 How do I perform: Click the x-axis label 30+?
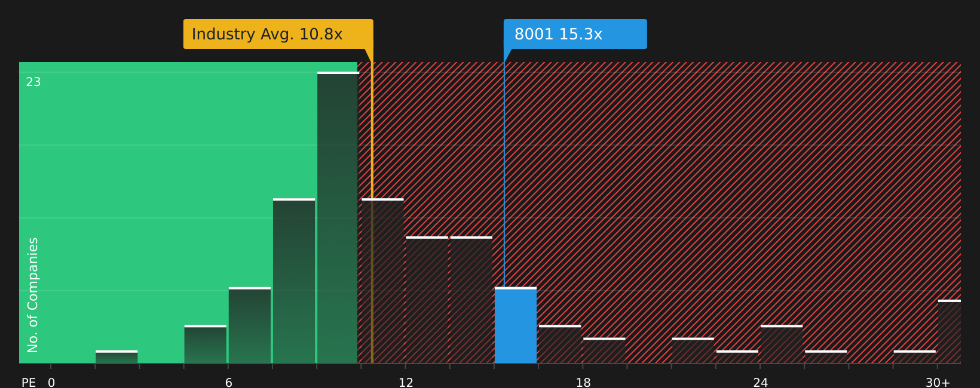(x=938, y=383)
